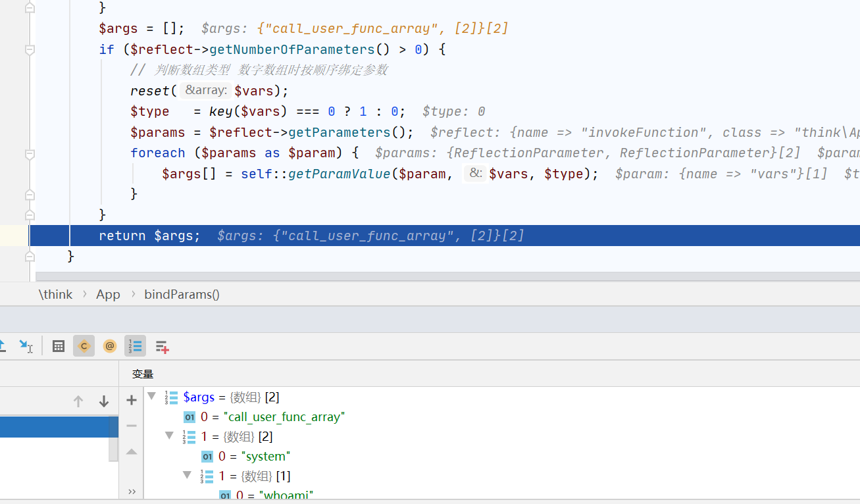Select the highlighted stack frame row
The image size is (860, 504).
click(x=59, y=426)
